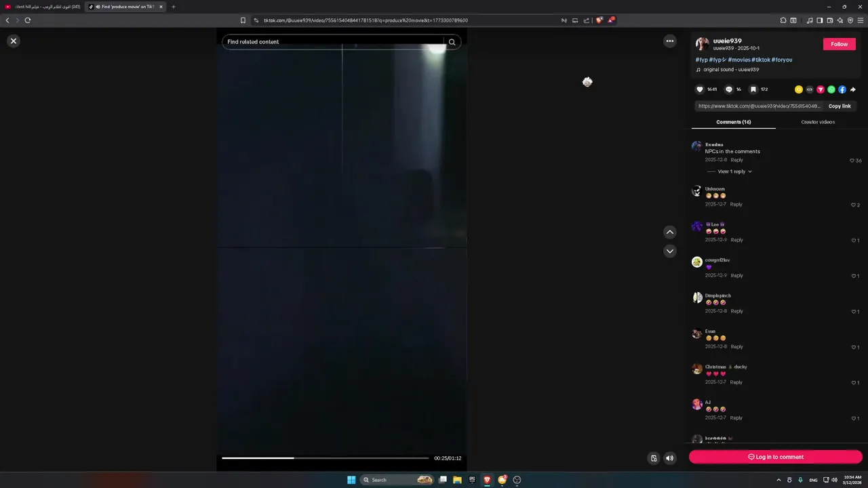Click Find related content search field
Screen dimensions: 868x488
coord(332,42)
